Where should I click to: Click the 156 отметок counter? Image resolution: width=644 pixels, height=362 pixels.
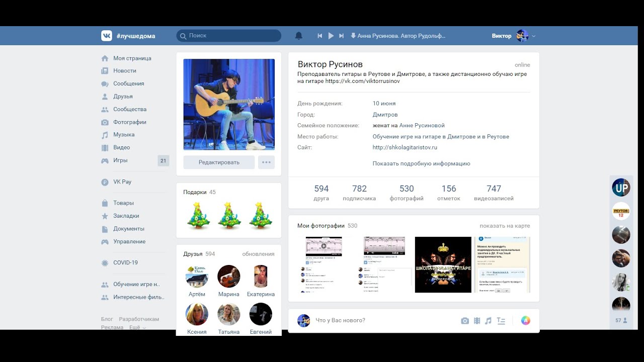pos(449,193)
